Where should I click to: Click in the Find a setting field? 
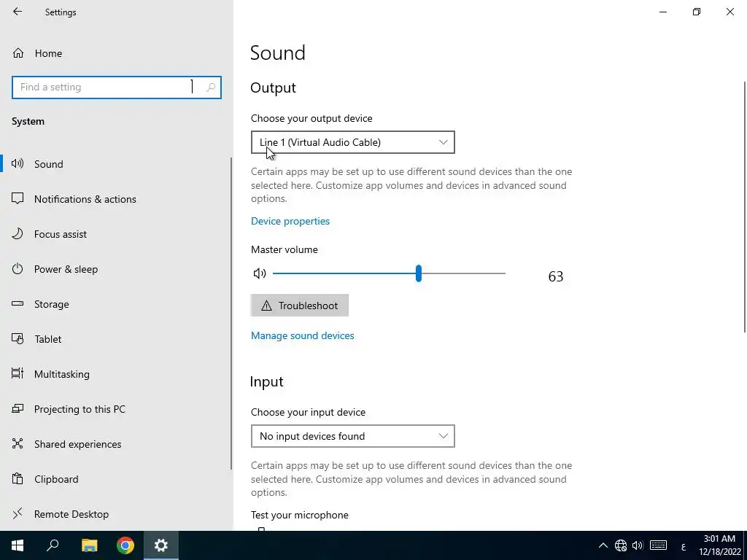(117, 87)
